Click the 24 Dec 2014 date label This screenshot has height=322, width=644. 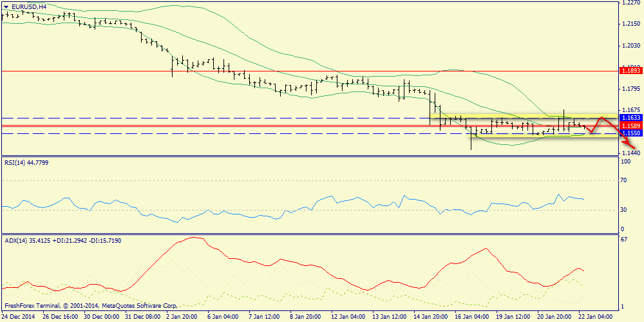[x=18, y=317]
